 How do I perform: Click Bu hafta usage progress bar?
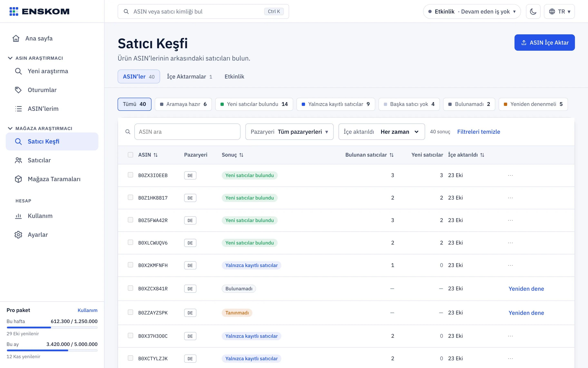[52, 328]
